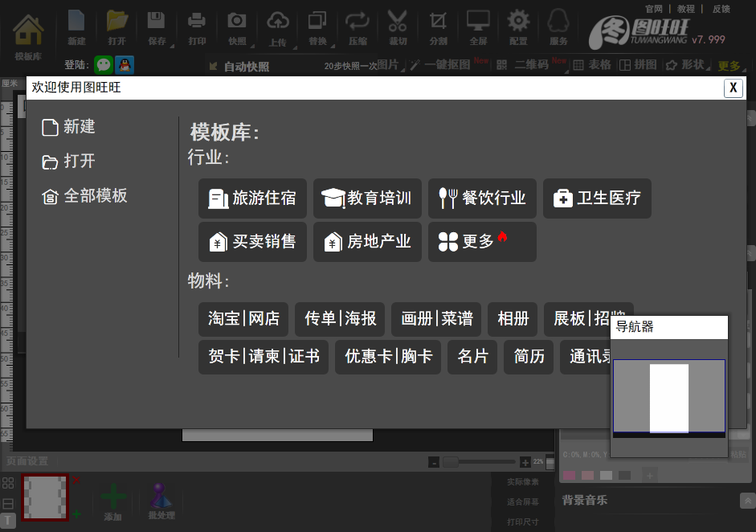Open the 图片 dropdown in the toolbar
The height and width of the screenshot is (532, 756).
point(390,64)
